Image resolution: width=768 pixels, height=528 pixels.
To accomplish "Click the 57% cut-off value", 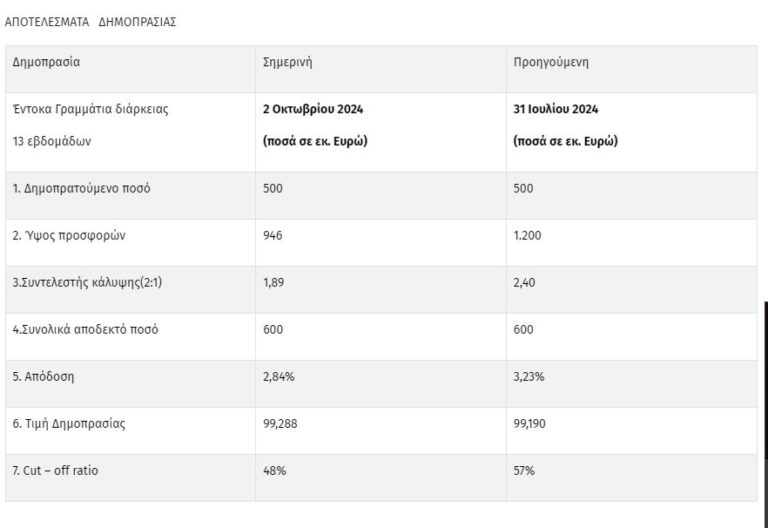I will point(524,470).
